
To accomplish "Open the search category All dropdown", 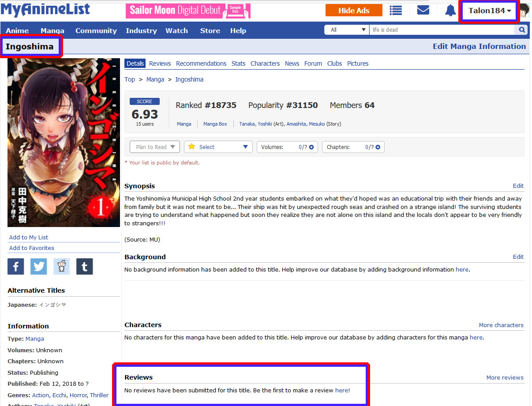I will (x=347, y=30).
